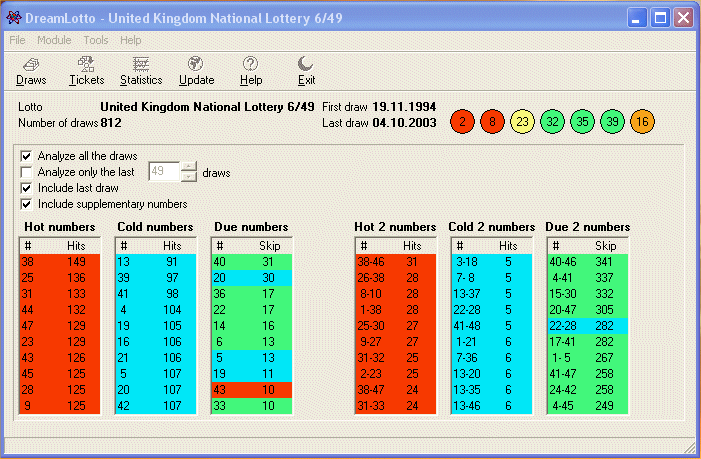701x459 pixels.
Task: Select the red due number row 43
Action: [252, 390]
